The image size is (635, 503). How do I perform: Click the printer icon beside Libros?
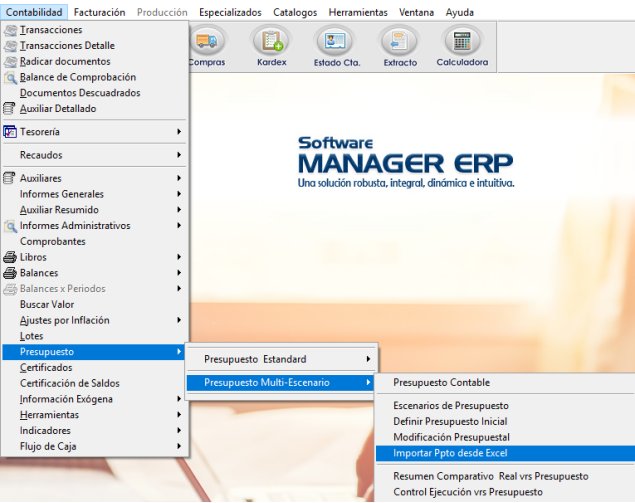tap(10, 257)
